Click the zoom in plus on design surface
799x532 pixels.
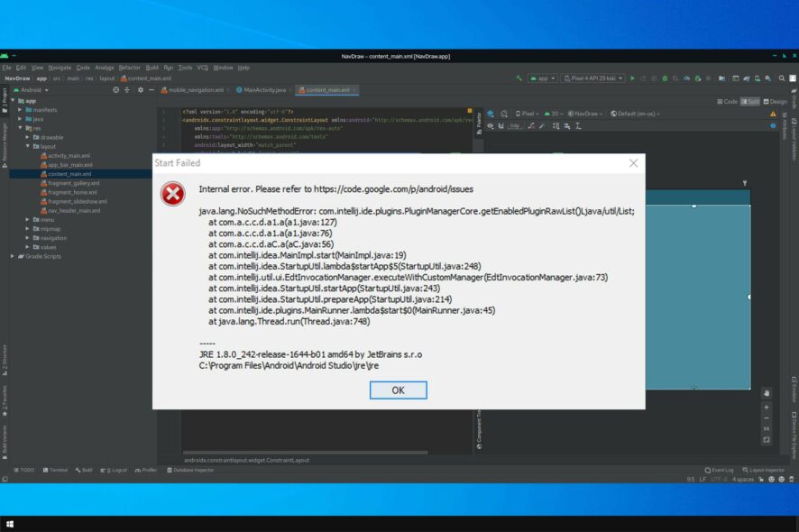[x=767, y=408]
